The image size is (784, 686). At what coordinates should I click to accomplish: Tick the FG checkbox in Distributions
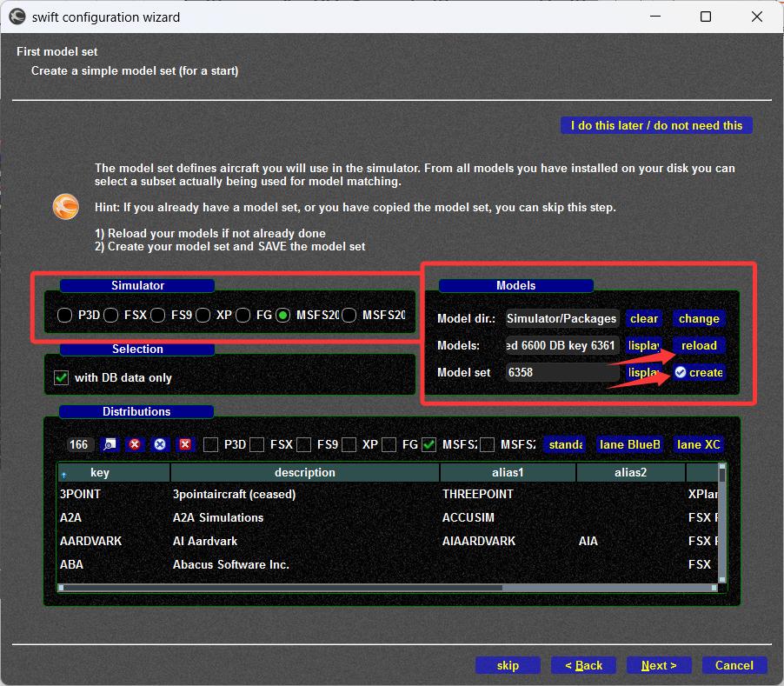coord(389,444)
